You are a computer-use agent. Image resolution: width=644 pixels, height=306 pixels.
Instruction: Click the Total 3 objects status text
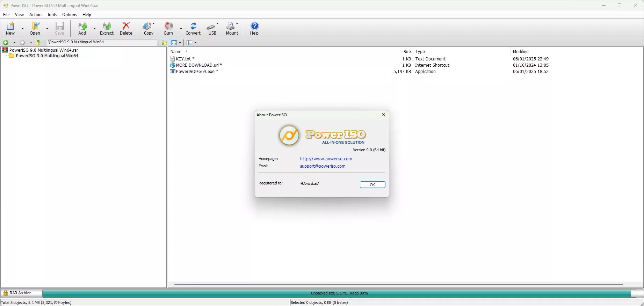click(x=36, y=303)
